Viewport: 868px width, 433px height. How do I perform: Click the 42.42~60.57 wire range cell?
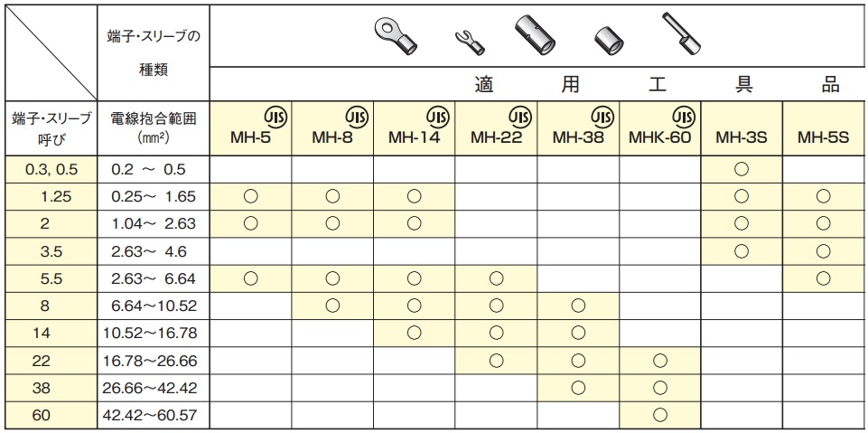click(x=153, y=417)
